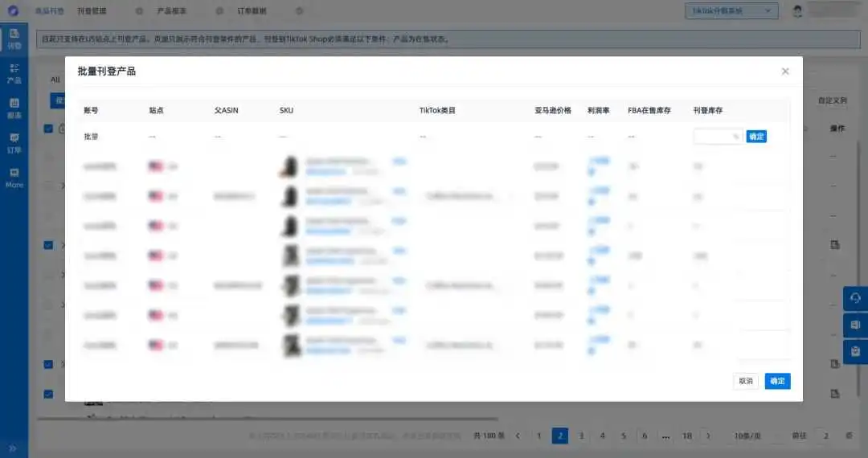The width and height of the screenshot is (868, 458).
Task: Click the SKU column header
Action: pos(286,111)
